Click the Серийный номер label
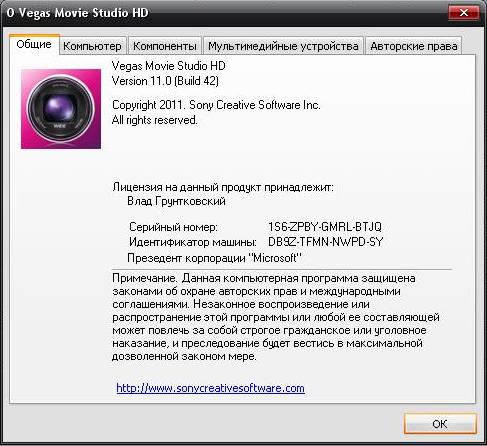Viewport: 487px width, 446px height. pyautogui.click(x=173, y=227)
